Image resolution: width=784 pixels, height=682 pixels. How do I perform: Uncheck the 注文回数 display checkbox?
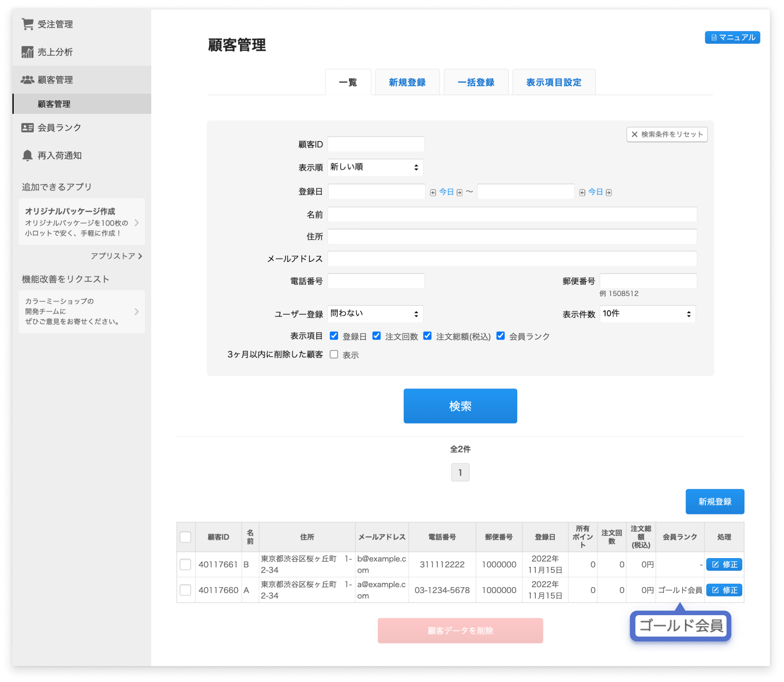click(x=377, y=336)
